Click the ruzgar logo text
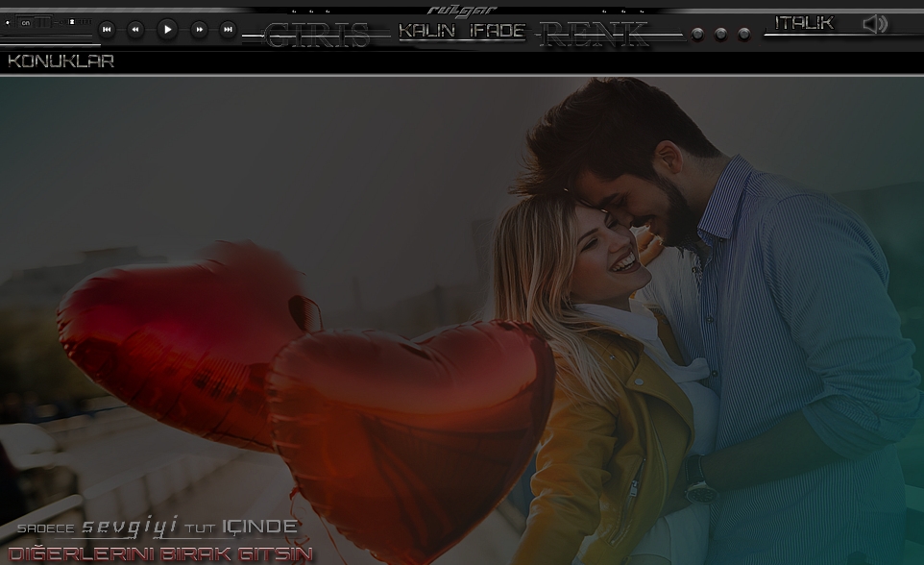The height and width of the screenshot is (565, 924). [462, 11]
